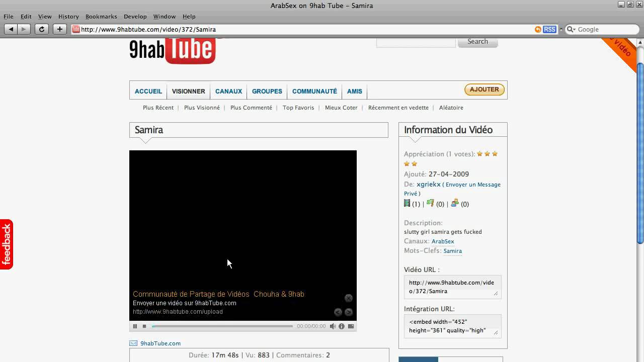Open the player info icon
Image resolution: width=644 pixels, height=362 pixels.
tap(342, 326)
